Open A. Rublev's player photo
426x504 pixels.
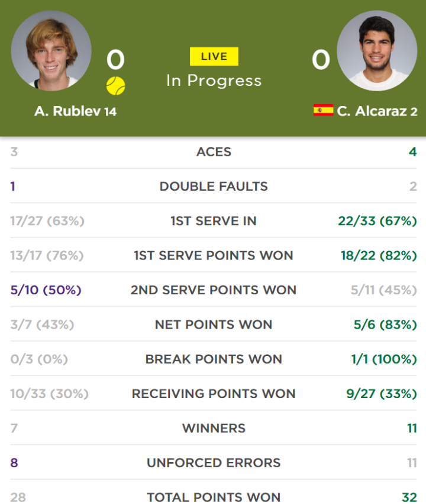coord(51,51)
